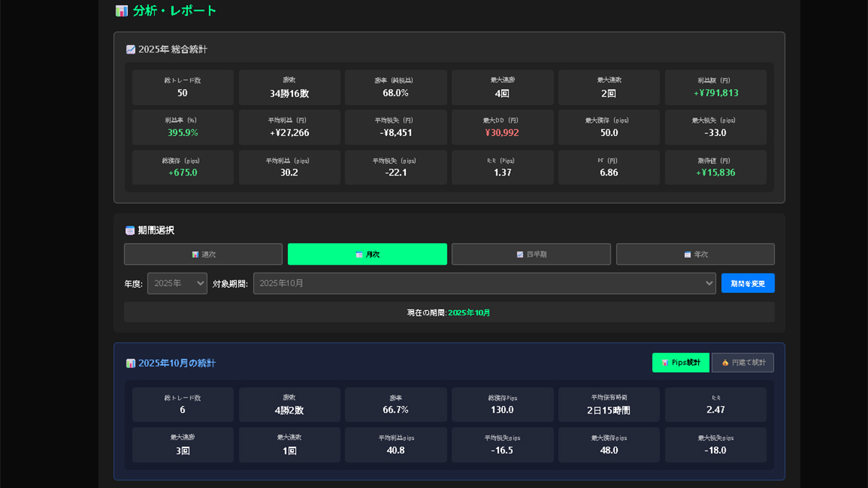Click the 平均損失 value -¥8,451
The image size is (868, 488).
point(396,133)
